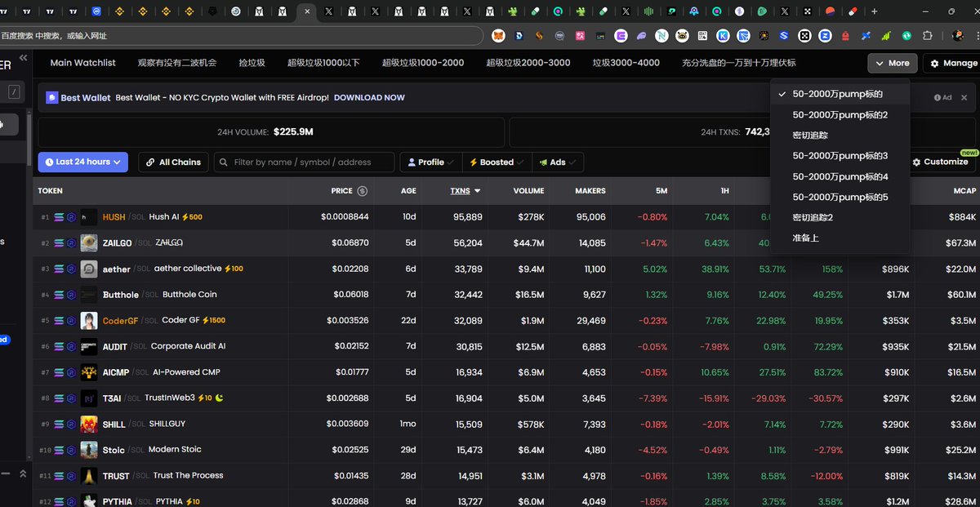
Task: Click price $0.0008844 in HUSH row
Action: (344, 217)
